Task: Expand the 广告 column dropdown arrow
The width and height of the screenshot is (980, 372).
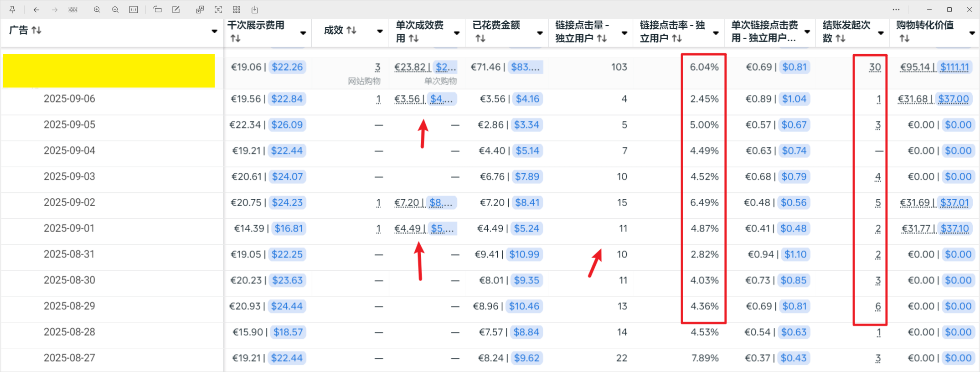Action: coord(214,31)
